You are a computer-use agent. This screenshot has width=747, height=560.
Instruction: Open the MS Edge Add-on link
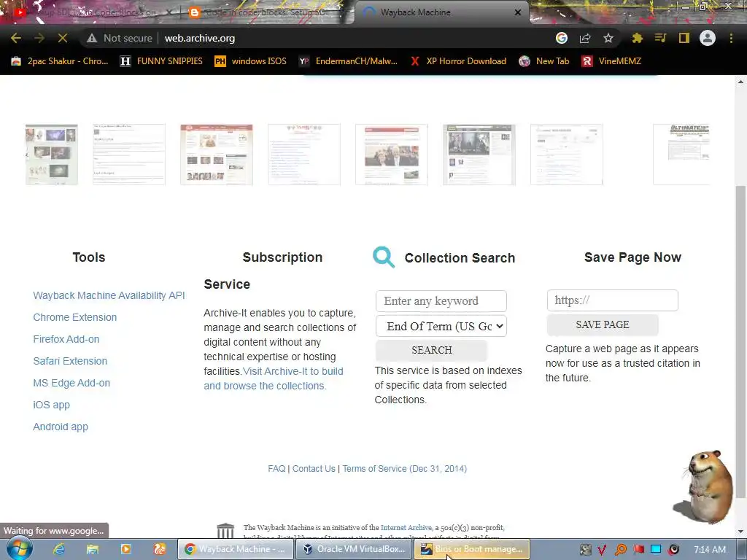[x=71, y=383]
